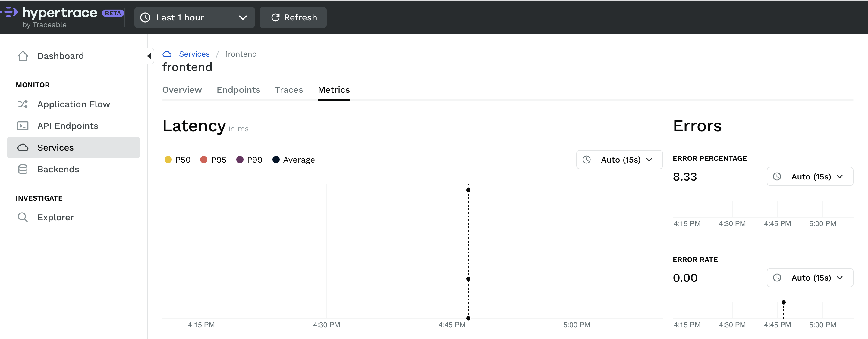Open API Endpoints page
This screenshot has height=339, width=868.
point(74,126)
